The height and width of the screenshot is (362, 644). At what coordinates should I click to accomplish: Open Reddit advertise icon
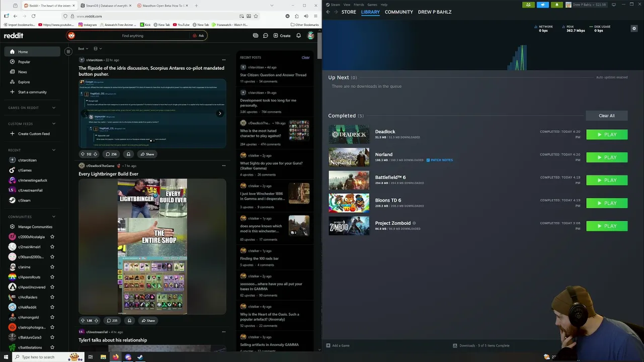[256, 36]
